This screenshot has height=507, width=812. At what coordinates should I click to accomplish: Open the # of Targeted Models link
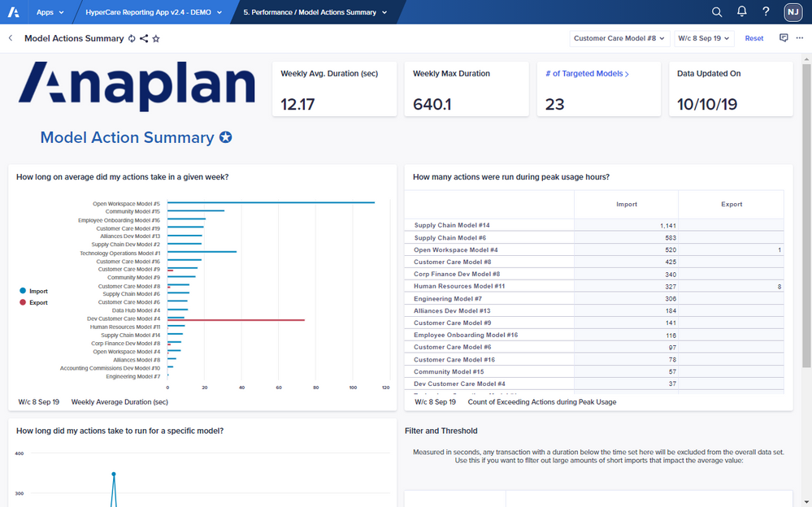pyautogui.click(x=588, y=74)
